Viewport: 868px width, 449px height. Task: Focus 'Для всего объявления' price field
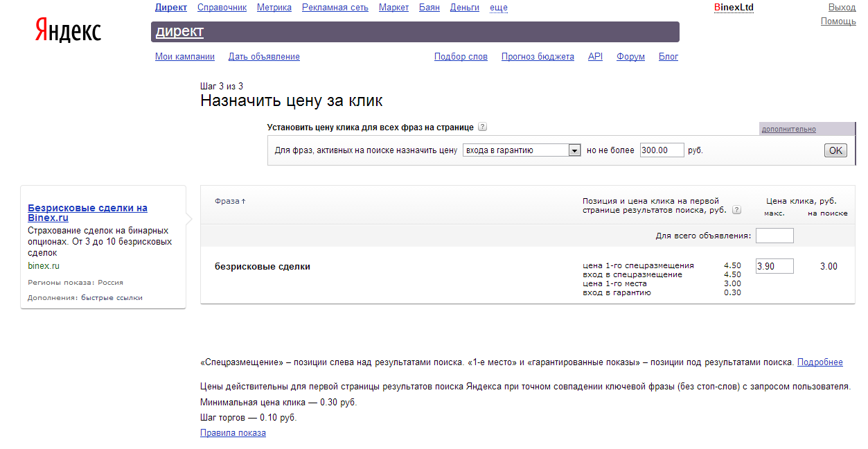[774, 236]
